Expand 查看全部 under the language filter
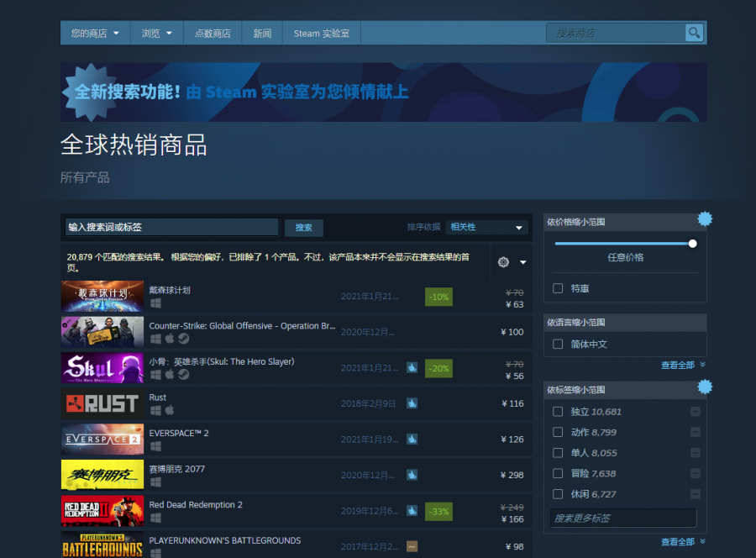Screen dimensions: 756x558 click(x=682, y=365)
